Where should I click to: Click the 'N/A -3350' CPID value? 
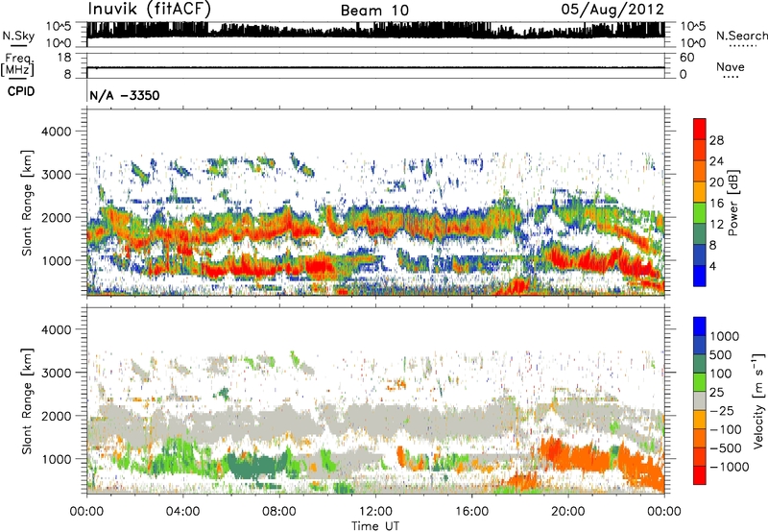125,95
